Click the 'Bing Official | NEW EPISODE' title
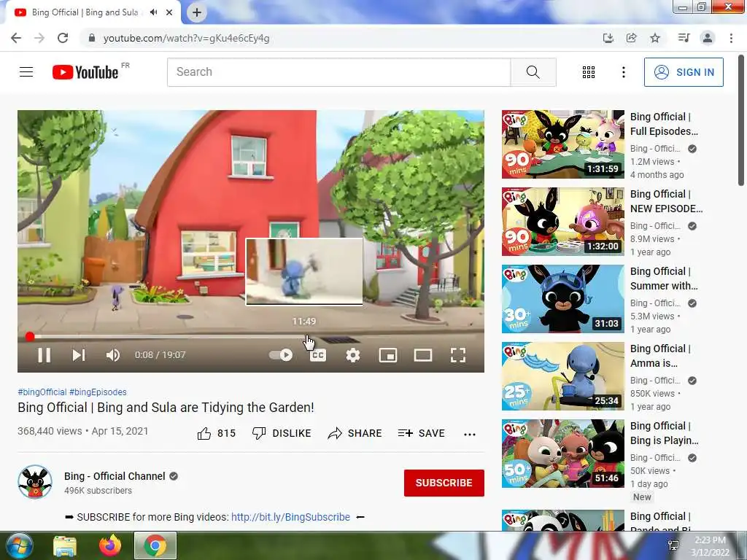The height and width of the screenshot is (560, 747). point(666,201)
